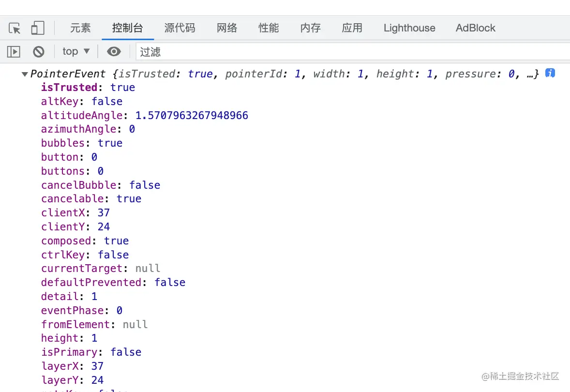This screenshot has height=392, width=570.
Task: Open the 网络 (Network) tab
Action: [x=226, y=28]
